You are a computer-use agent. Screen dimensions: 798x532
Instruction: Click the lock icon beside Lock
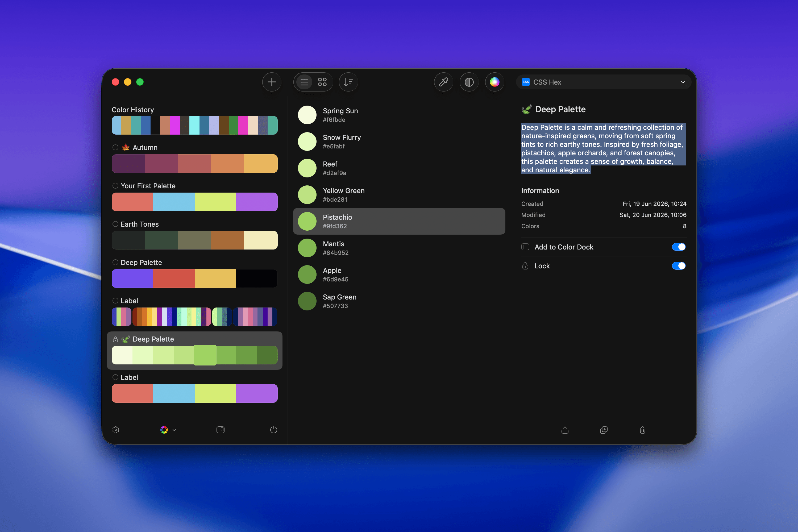pyautogui.click(x=525, y=266)
